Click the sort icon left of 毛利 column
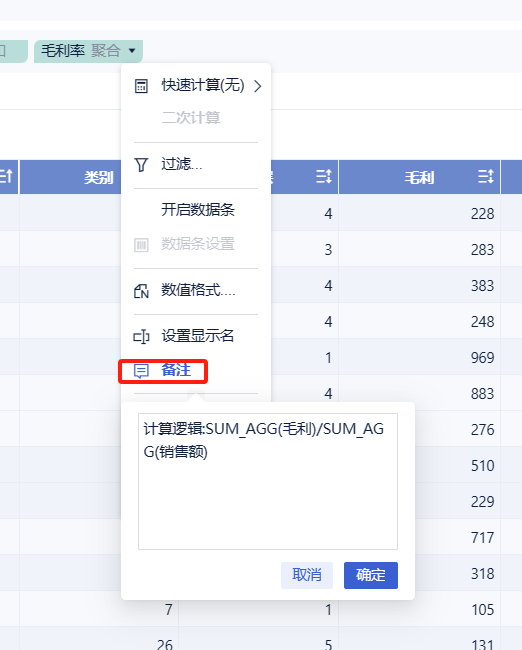The image size is (522, 650). pyautogui.click(x=324, y=177)
